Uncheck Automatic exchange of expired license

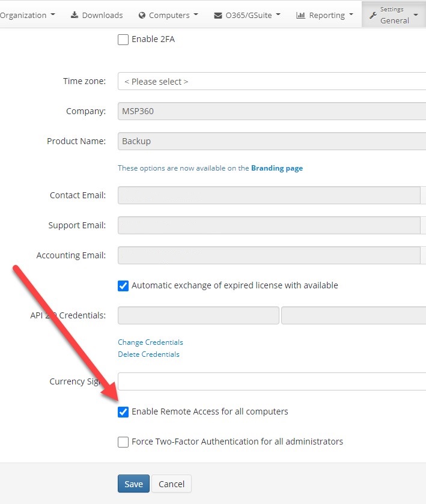(123, 285)
